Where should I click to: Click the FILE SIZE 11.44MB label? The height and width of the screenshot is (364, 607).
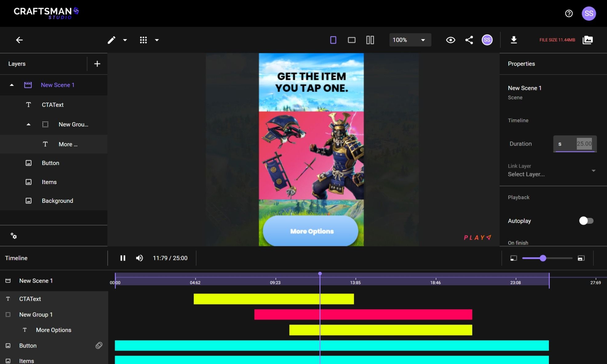click(557, 40)
